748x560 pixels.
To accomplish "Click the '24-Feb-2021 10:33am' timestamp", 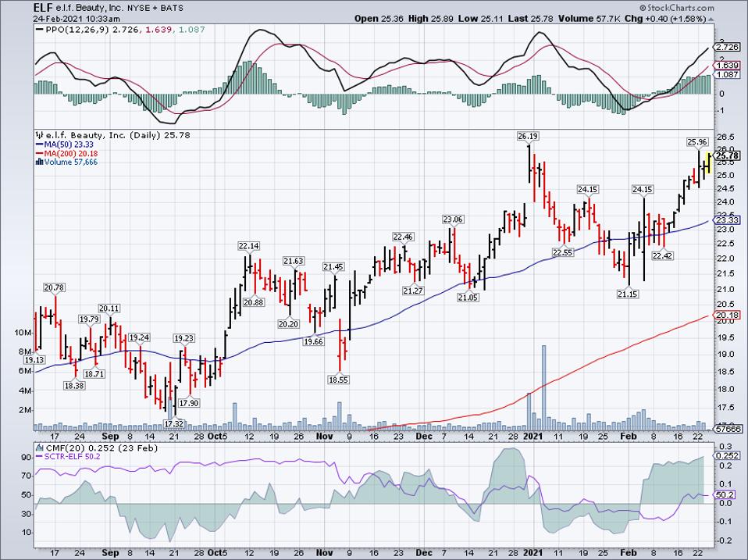I will [x=77, y=19].
